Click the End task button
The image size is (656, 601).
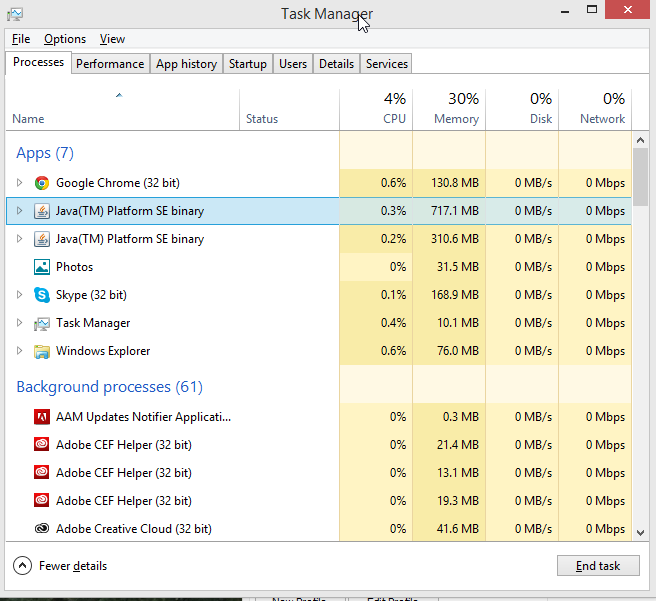pos(598,566)
